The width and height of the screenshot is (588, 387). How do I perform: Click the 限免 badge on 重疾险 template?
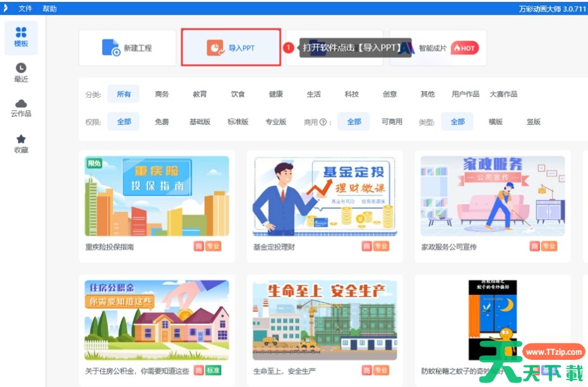pos(95,163)
